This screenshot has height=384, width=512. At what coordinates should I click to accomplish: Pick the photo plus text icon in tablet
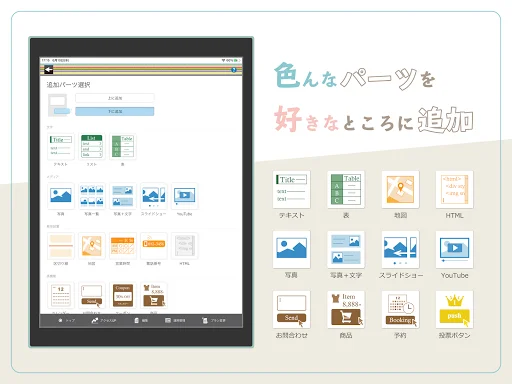coord(123,196)
